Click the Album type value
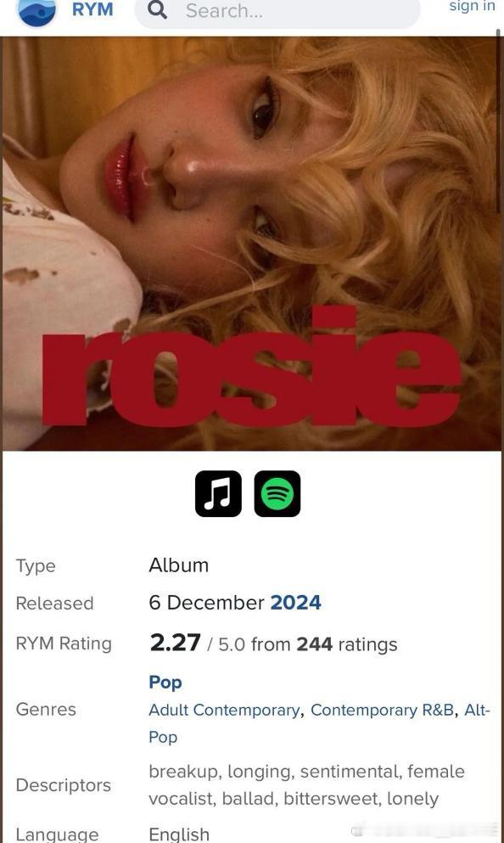Screen dimensions: 504x843 coord(179,565)
